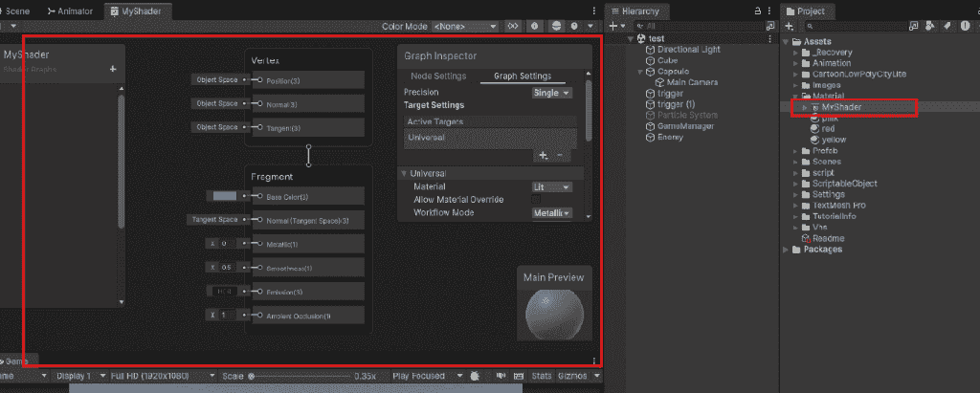Screen dimensions: 980x393
Task: Open the Color Mode dropdown
Action: pyautogui.click(x=465, y=26)
